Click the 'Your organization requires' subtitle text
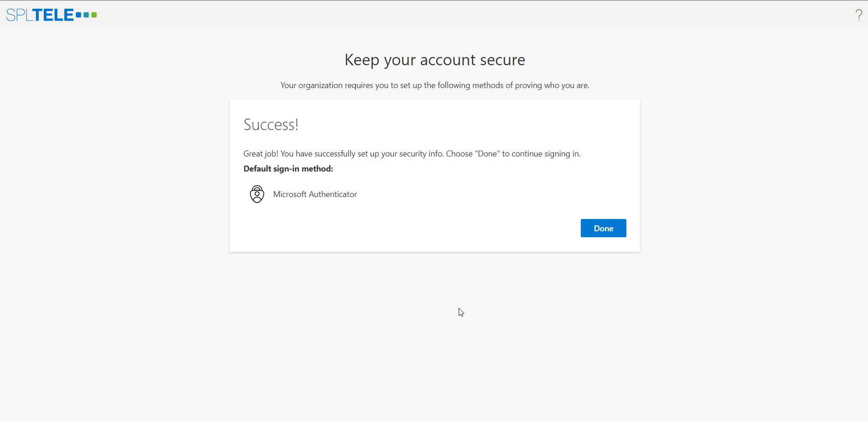The image size is (868, 422). coord(435,85)
